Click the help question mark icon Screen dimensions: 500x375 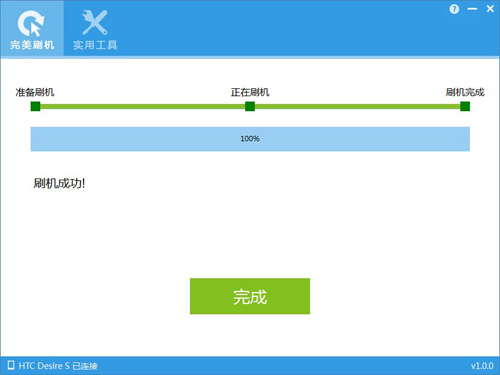(454, 9)
